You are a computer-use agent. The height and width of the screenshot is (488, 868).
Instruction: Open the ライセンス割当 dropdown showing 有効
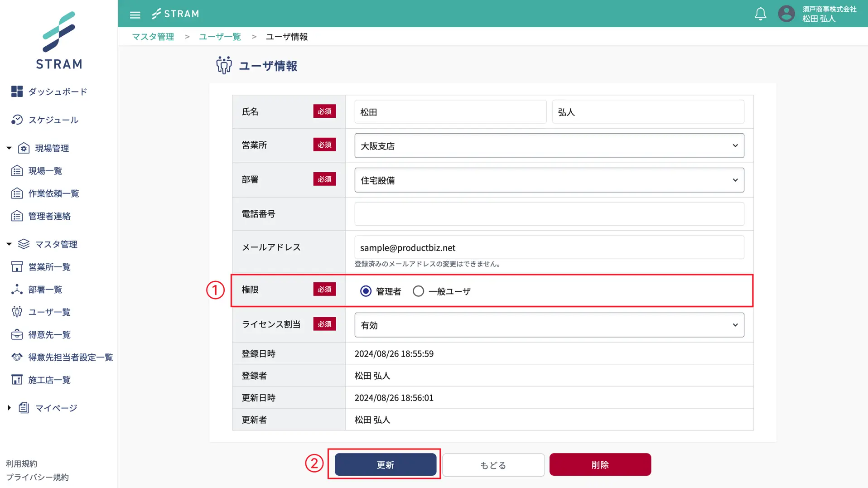coord(549,325)
